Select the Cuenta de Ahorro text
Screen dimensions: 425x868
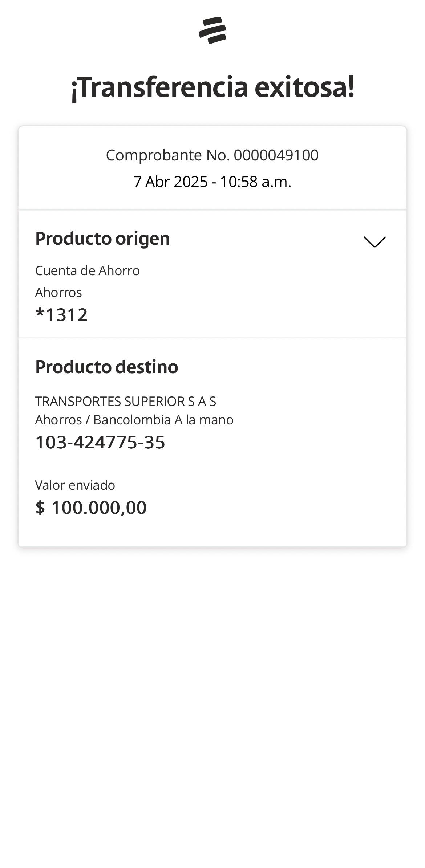tap(87, 271)
